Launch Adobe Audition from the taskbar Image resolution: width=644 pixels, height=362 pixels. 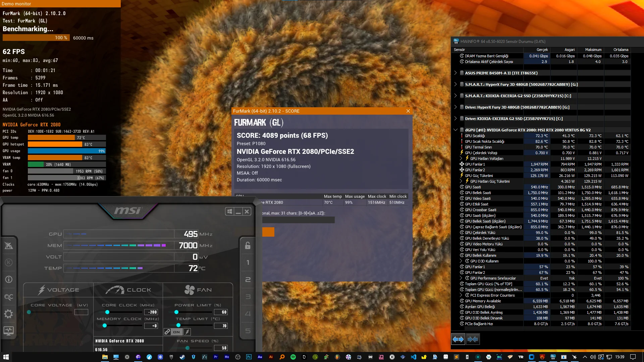[x=260, y=357]
